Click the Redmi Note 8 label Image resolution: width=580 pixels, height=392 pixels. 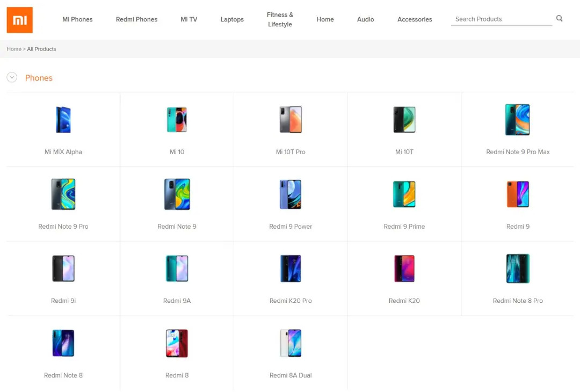coord(63,375)
